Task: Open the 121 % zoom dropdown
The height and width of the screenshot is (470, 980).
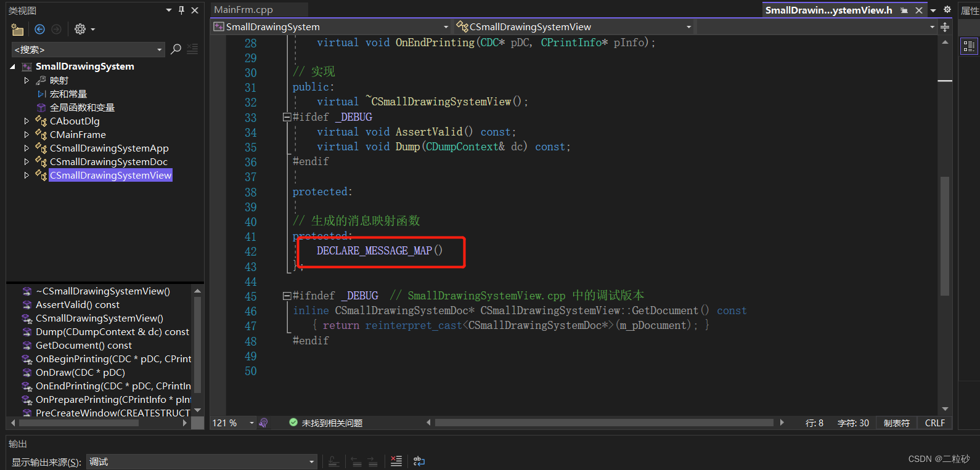Action: [251, 423]
